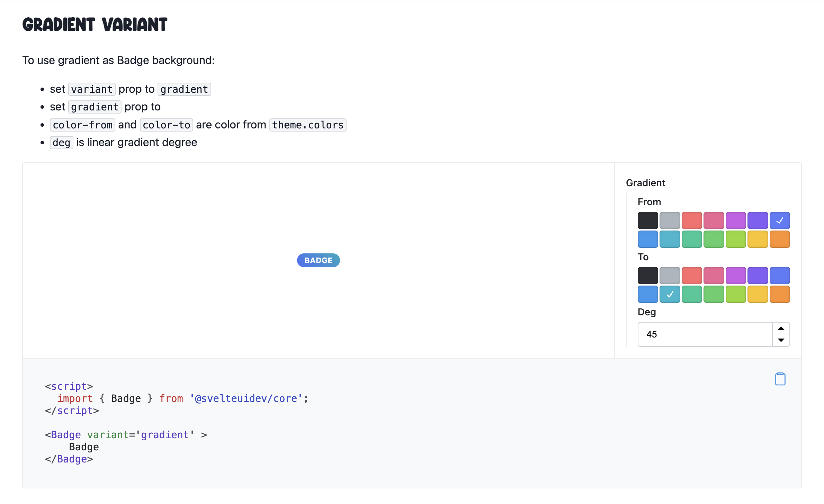Select the red swatch in From row
824x504 pixels.
[x=692, y=220]
